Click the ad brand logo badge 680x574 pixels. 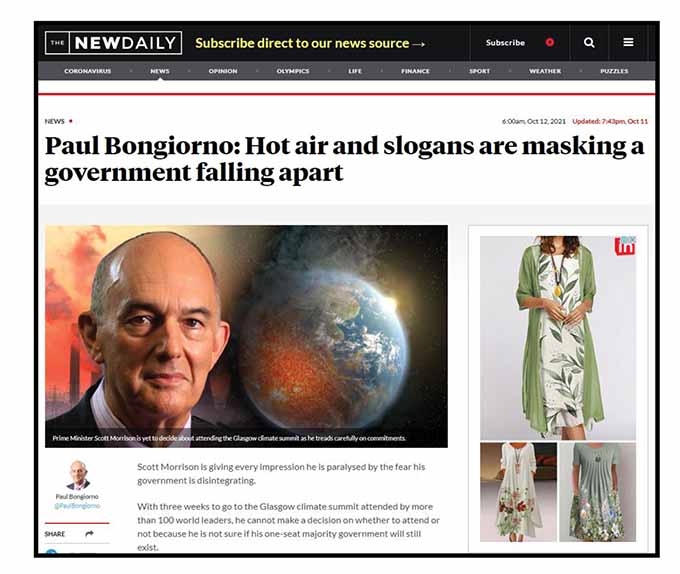tap(625, 246)
